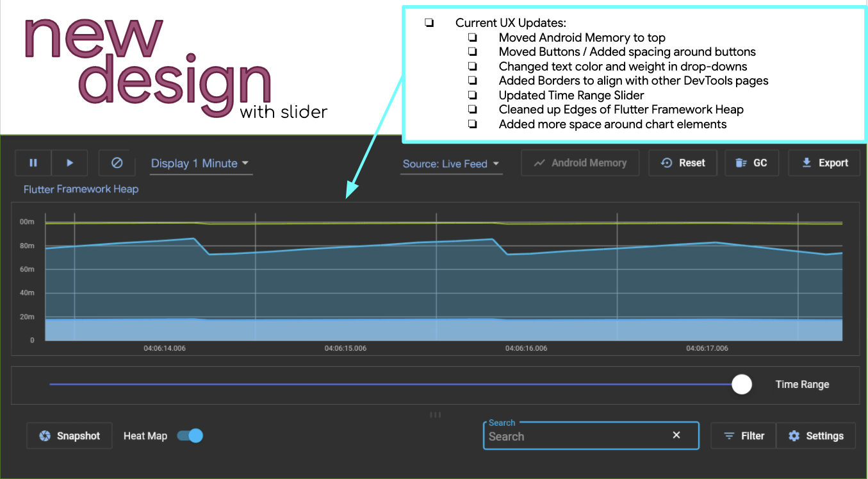
Task: Click the Time Range label
Action: point(802,384)
